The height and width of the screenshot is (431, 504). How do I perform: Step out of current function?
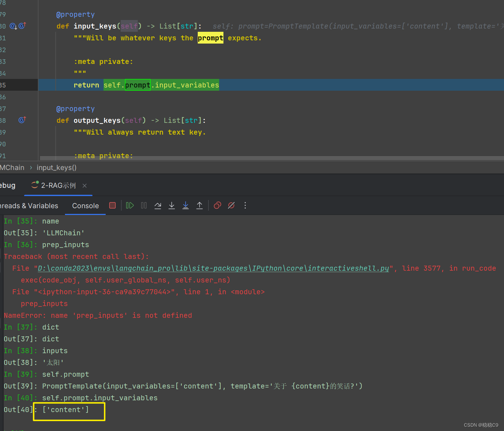[x=200, y=205]
